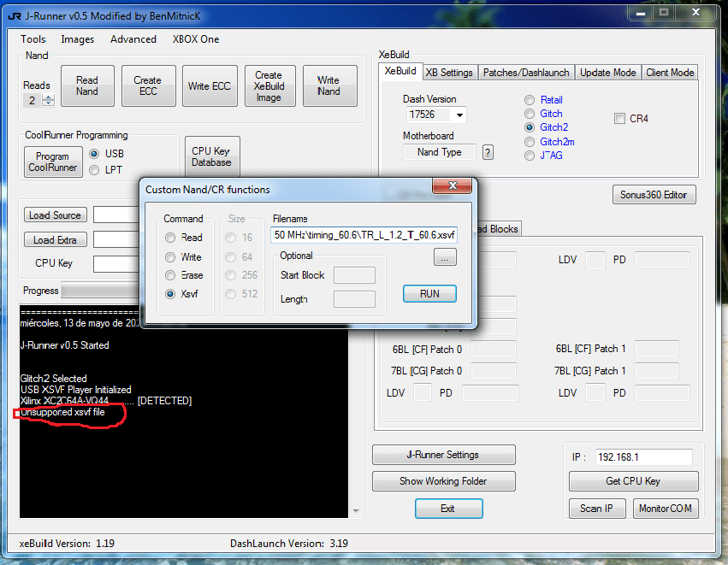Open the Advanced menu
The image size is (728, 565).
(133, 39)
